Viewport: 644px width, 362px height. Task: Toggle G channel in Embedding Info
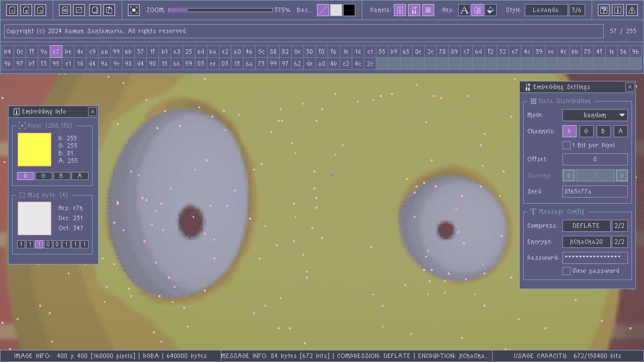point(43,176)
